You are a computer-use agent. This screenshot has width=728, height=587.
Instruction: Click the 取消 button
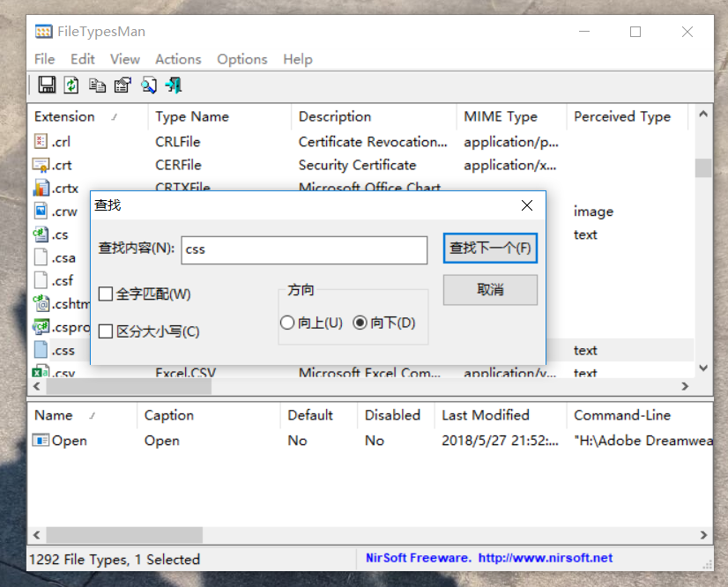click(490, 290)
